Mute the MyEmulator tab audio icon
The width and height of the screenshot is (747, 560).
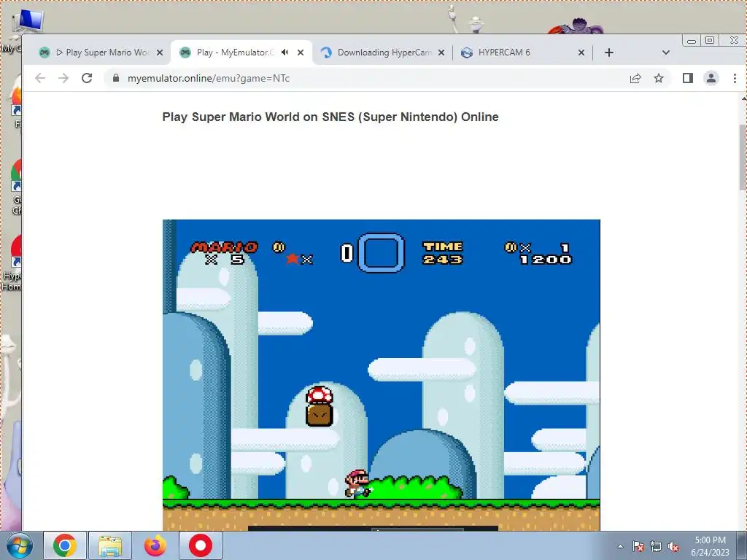click(x=285, y=52)
